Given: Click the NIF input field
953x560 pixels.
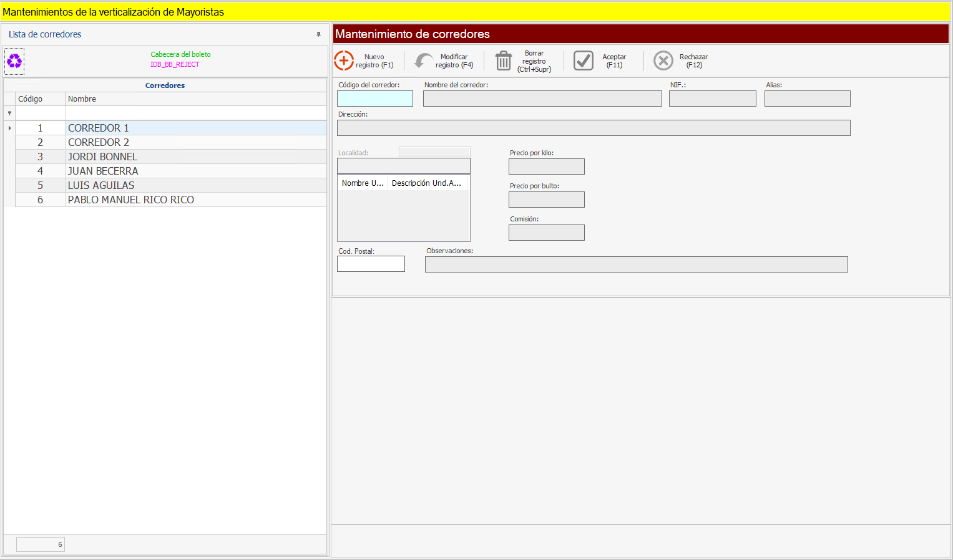Looking at the screenshot, I should point(713,99).
